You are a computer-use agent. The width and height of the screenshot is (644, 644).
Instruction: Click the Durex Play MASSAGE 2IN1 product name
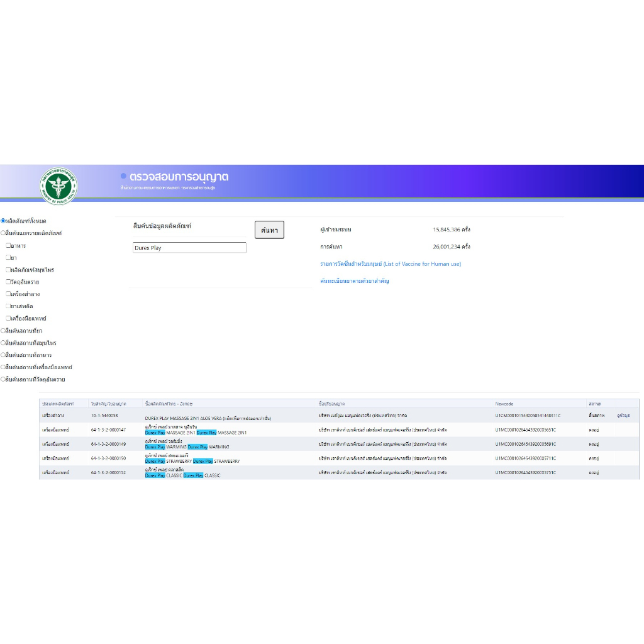[196, 433]
